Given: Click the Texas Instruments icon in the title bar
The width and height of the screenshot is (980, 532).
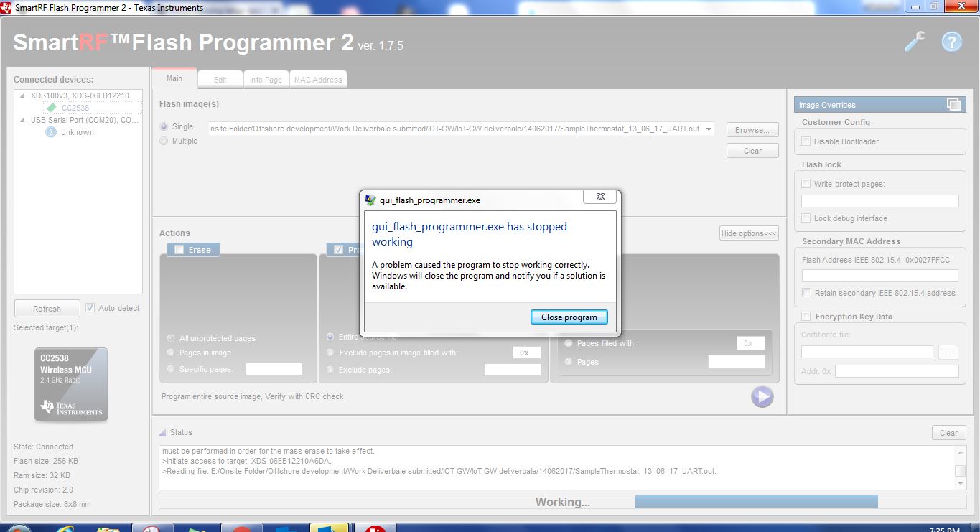Looking at the screenshot, I should point(8,8).
